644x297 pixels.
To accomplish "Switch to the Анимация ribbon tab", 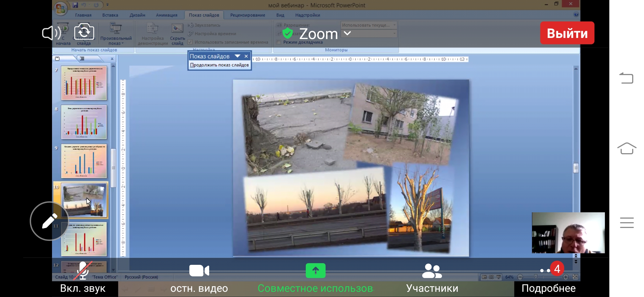I will (167, 15).
